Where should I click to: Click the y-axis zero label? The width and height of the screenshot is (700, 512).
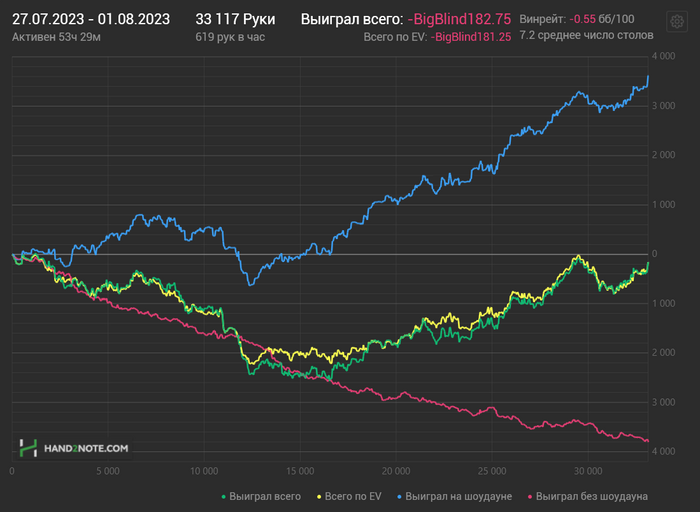pos(654,254)
